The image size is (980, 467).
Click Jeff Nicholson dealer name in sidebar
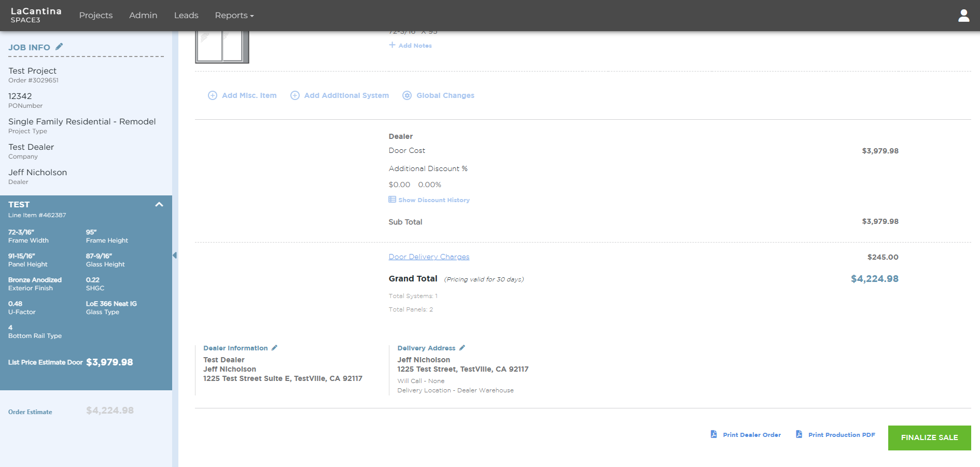click(37, 172)
